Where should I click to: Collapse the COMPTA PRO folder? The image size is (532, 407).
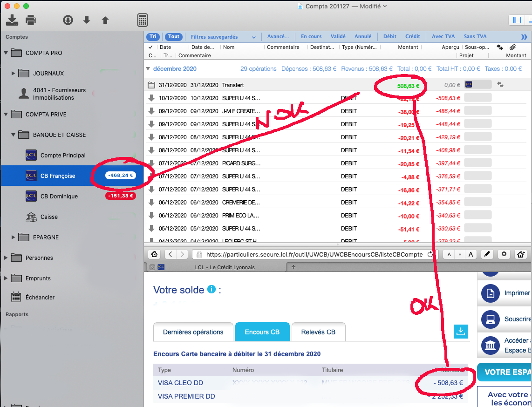pyautogui.click(x=6, y=53)
